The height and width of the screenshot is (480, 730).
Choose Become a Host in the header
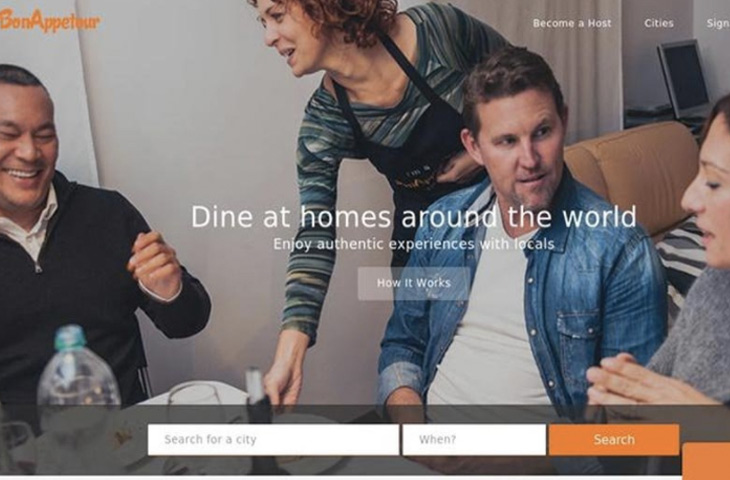(x=572, y=23)
